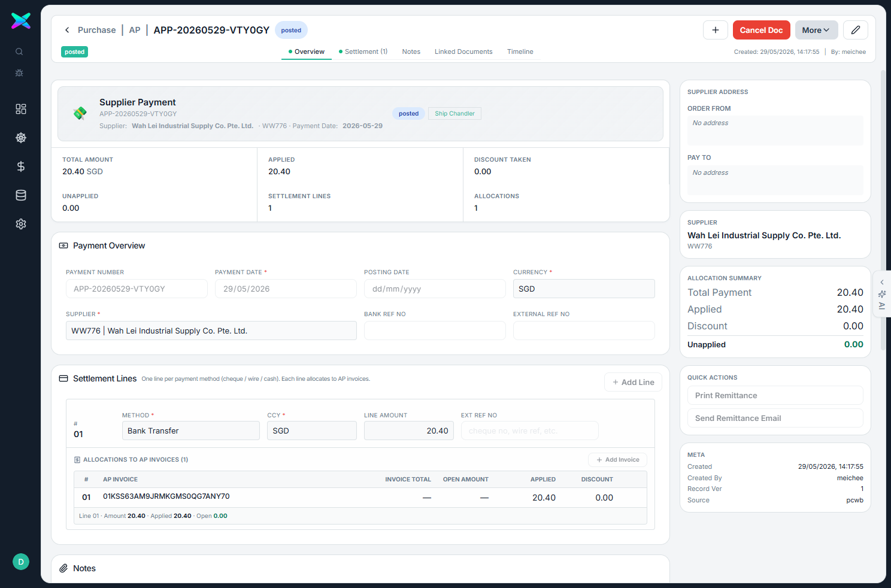
Task: Click the Applied 20.40 invoice cell
Action: tap(544, 498)
